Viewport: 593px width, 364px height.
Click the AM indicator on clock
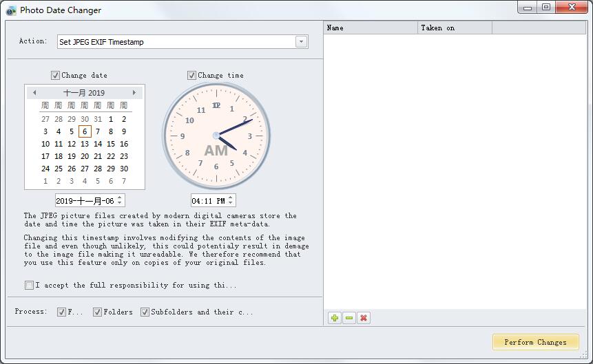[216, 151]
